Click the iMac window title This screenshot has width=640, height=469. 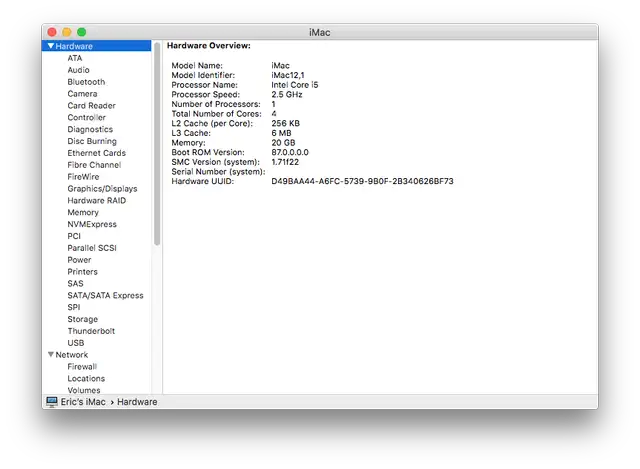click(320, 32)
